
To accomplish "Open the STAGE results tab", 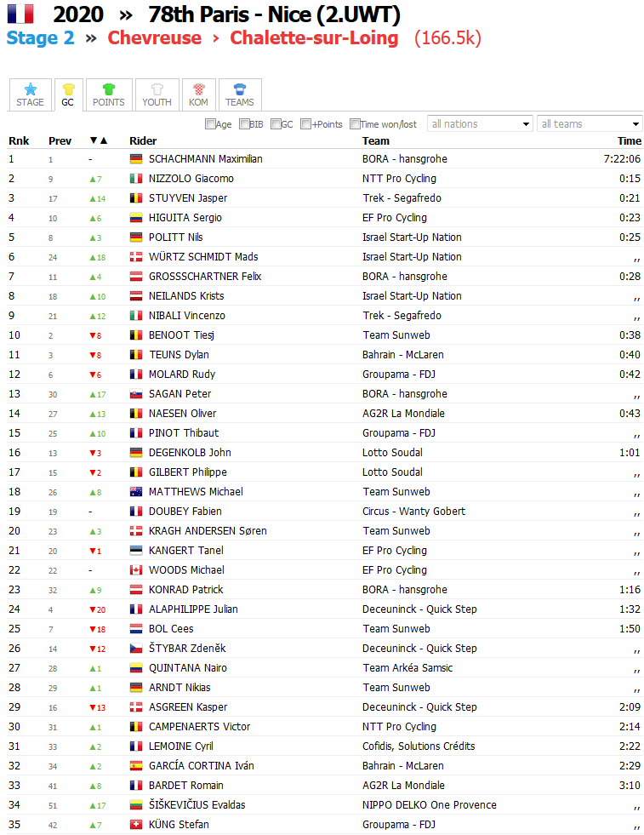I will pos(30,94).
